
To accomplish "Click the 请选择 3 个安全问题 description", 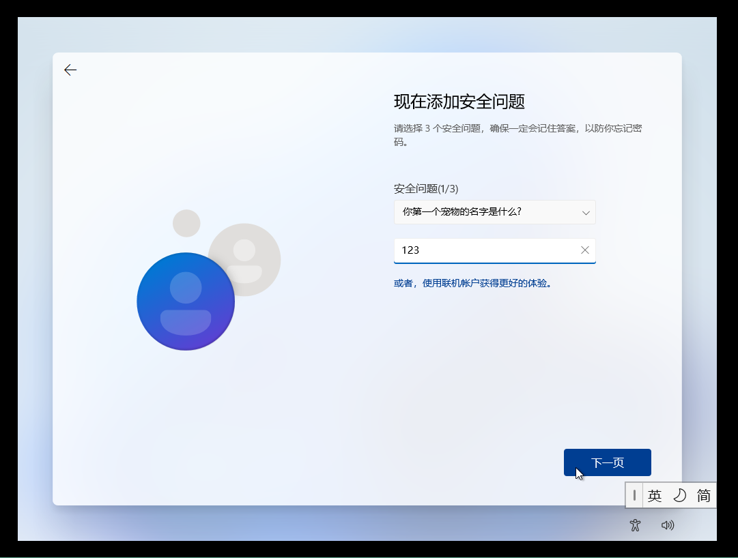I will pos(517,135).
